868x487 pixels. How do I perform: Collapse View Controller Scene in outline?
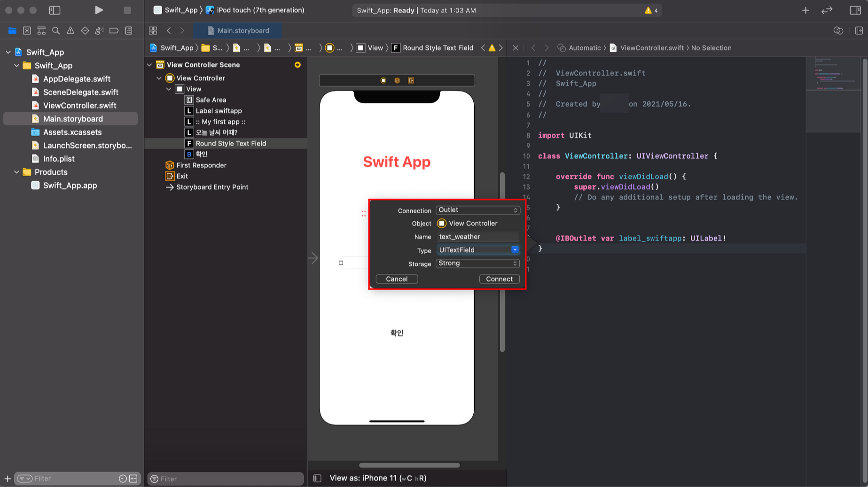(x=149, y=65)
